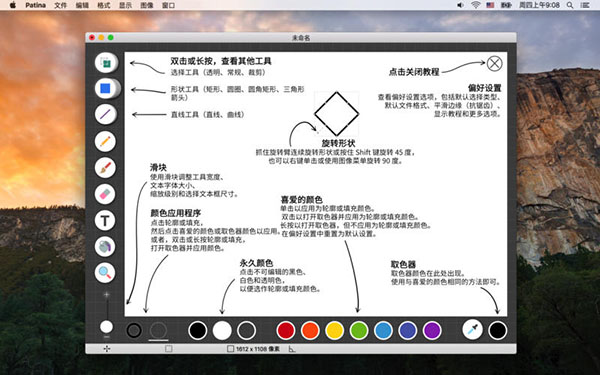This screenshot has width=600, height=375.
Task: Click the plus sign above the width slider
Action: coord(107,294)
